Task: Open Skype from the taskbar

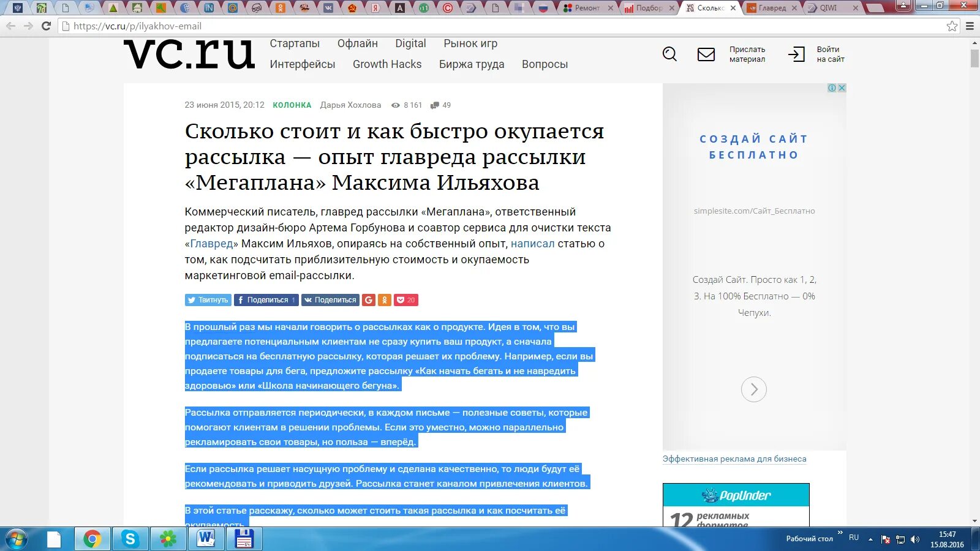Action: (x=130, y=539)
